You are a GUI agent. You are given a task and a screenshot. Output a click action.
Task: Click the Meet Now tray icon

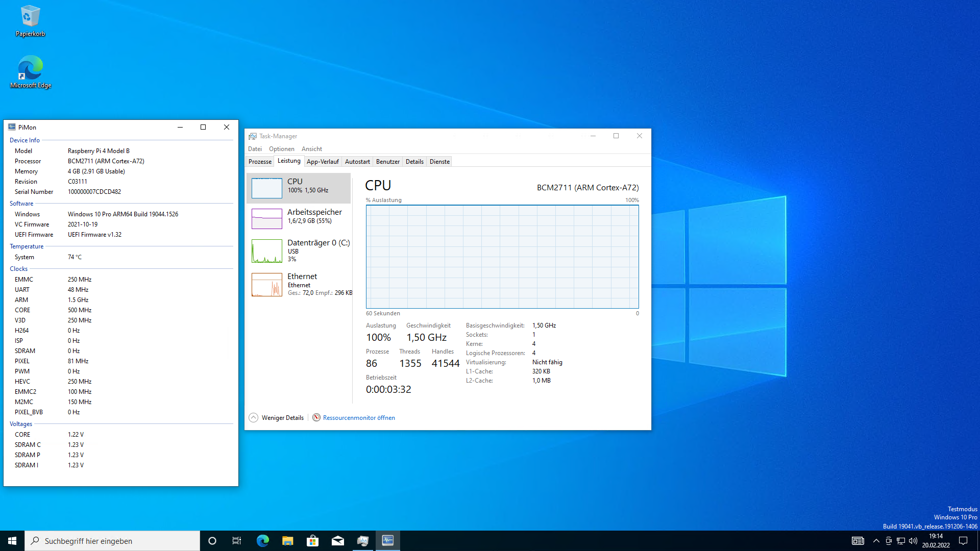coord(889,541)
